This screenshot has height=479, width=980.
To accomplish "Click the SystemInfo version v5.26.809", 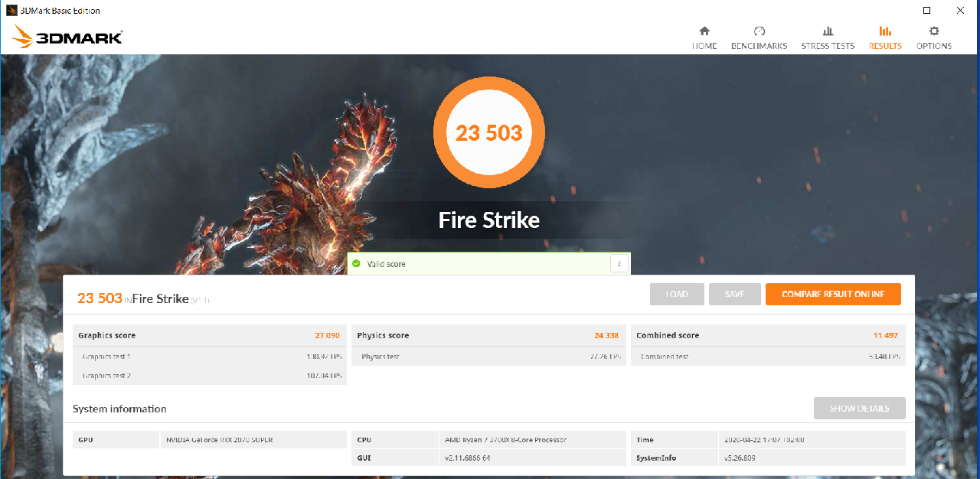I will (740, 458).
